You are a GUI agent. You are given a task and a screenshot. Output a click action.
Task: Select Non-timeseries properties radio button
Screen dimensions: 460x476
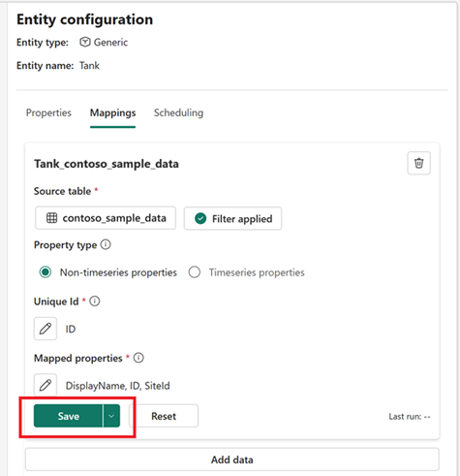(46, 272)
